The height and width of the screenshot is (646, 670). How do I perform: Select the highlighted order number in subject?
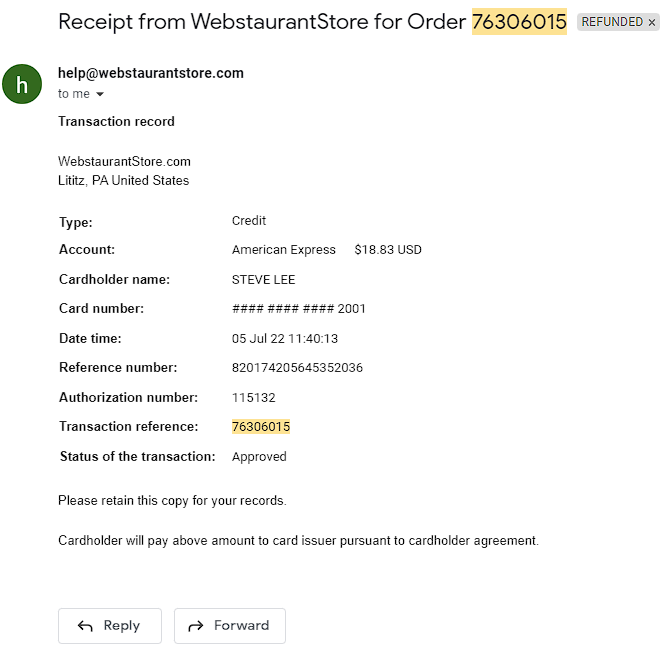click(519, 21)
